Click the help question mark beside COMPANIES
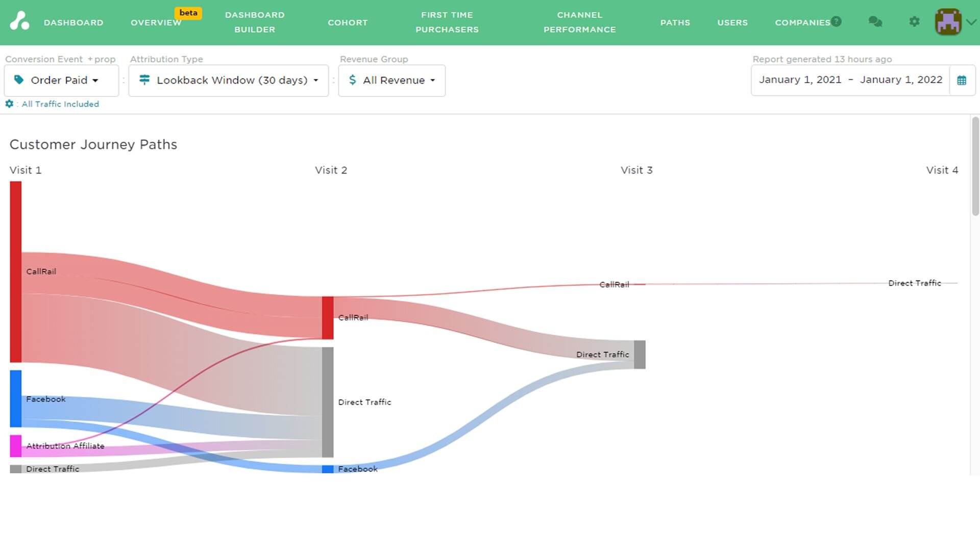Viewport: 980px width, 551px height. click(837, 21)
